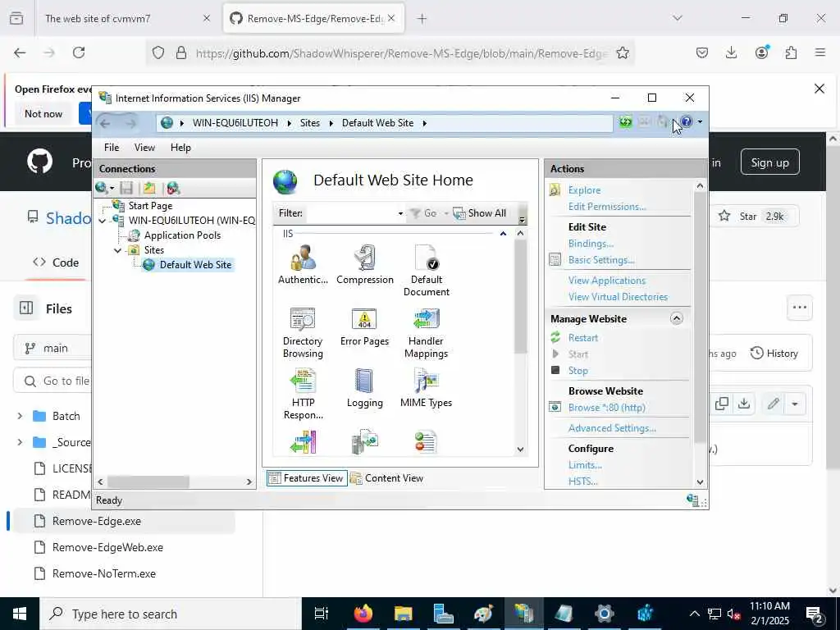The height and width of the screenshot is (630, 840).
Task: Expand the _Source folder in GitHub
Action: 20,442
